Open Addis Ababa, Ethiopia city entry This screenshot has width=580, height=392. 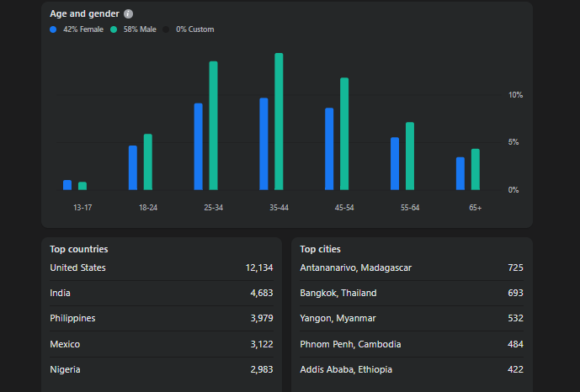click(x=411, y=369)
